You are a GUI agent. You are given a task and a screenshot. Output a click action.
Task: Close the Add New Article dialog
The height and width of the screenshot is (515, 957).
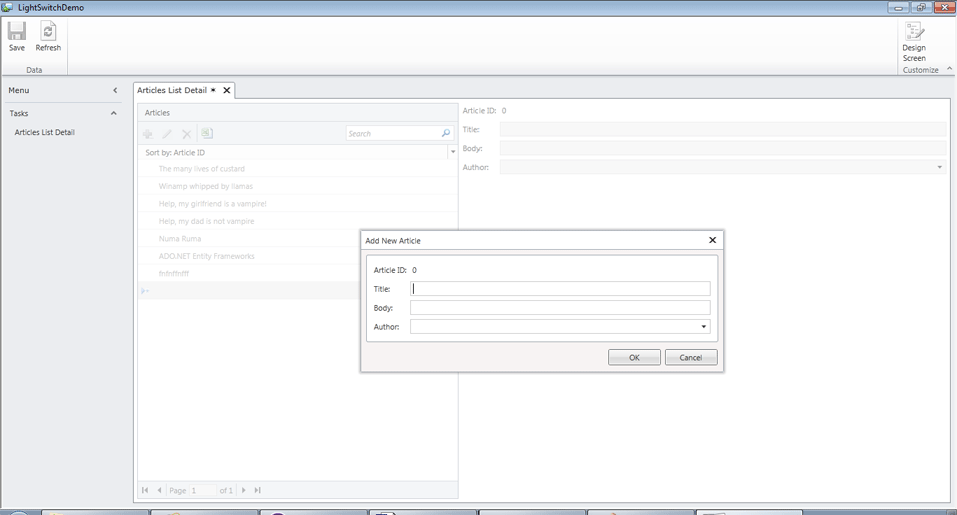point(712,240)
